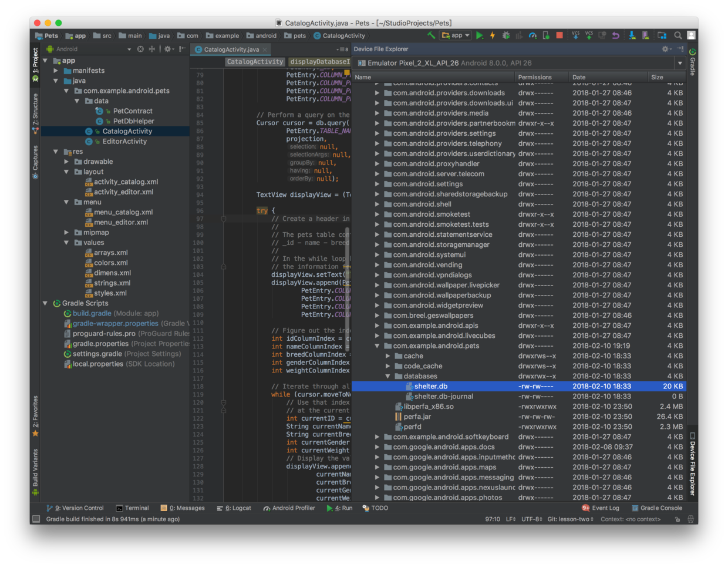The image size is (728, 567).
Task: Hide the Project panel icon
Action: 182,49
